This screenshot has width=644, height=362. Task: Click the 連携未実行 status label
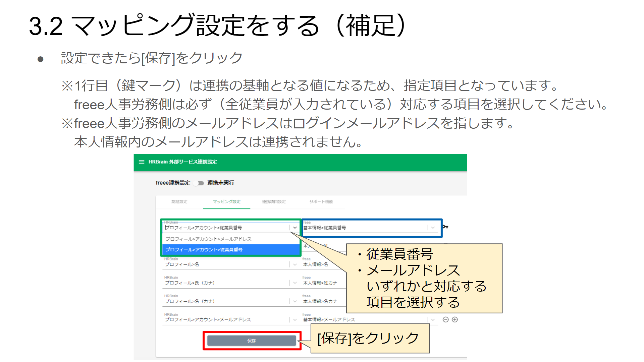[x=221, y=183]
